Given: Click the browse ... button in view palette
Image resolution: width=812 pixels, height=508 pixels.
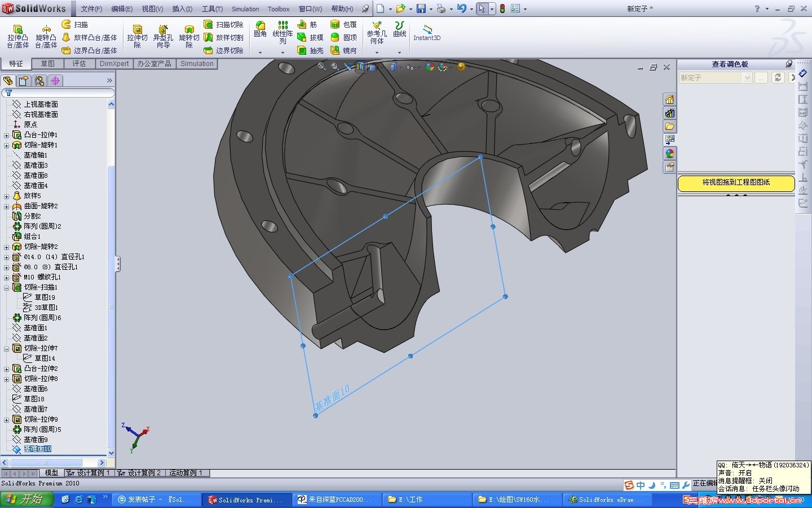Looking at the screenshot, I should pos(761,78).
